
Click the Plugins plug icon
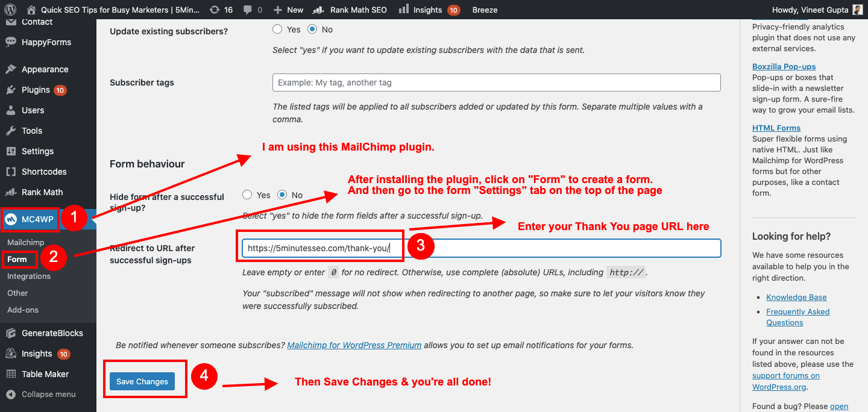[10, 90]
